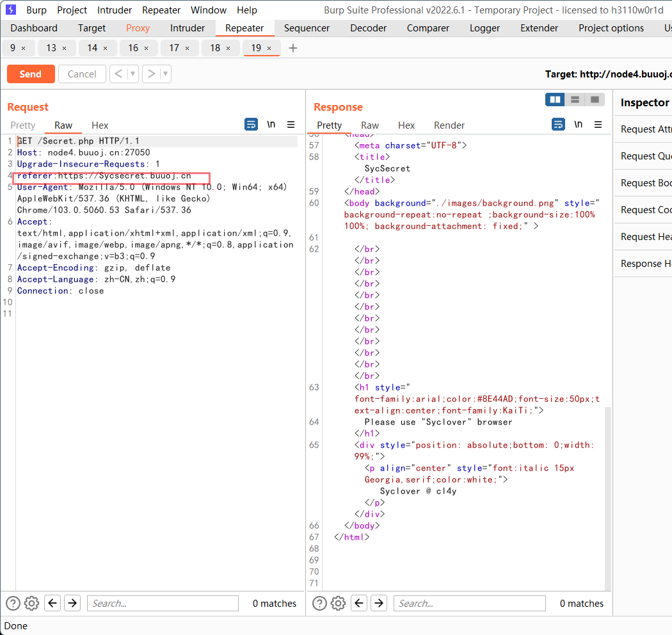This screenshot has width=672, height=635.
Task: Toggle word wrap icon in Request panel
Action: pos(252,125)
